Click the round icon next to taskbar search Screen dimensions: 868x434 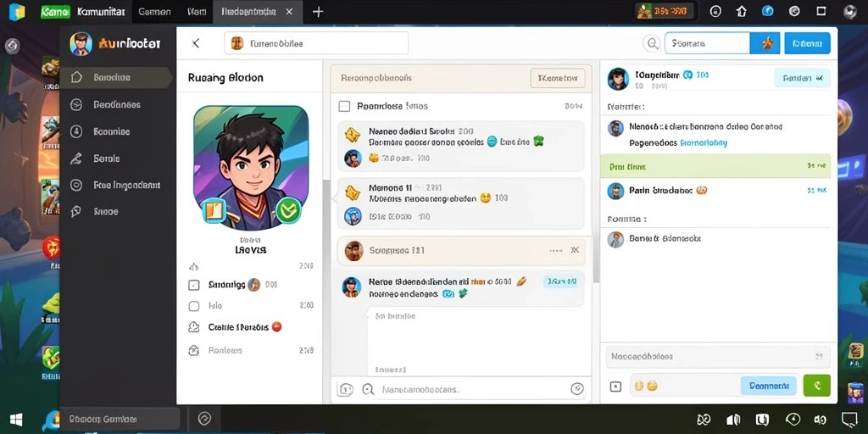click(x=205, y=419)
